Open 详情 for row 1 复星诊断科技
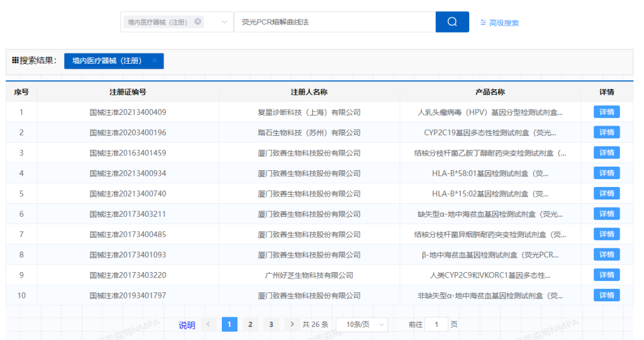The width and height of the screenshot is (644, 340). click(606, 112)
